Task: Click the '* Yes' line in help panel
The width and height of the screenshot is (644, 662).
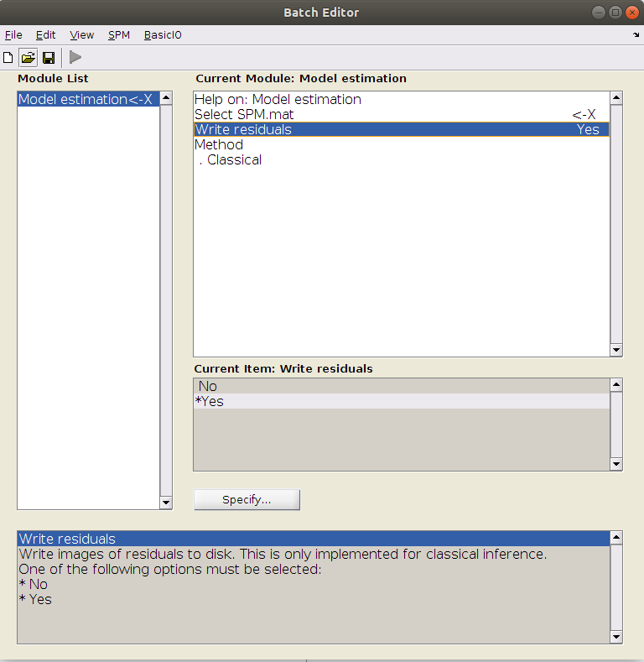Action: [314, 600]
